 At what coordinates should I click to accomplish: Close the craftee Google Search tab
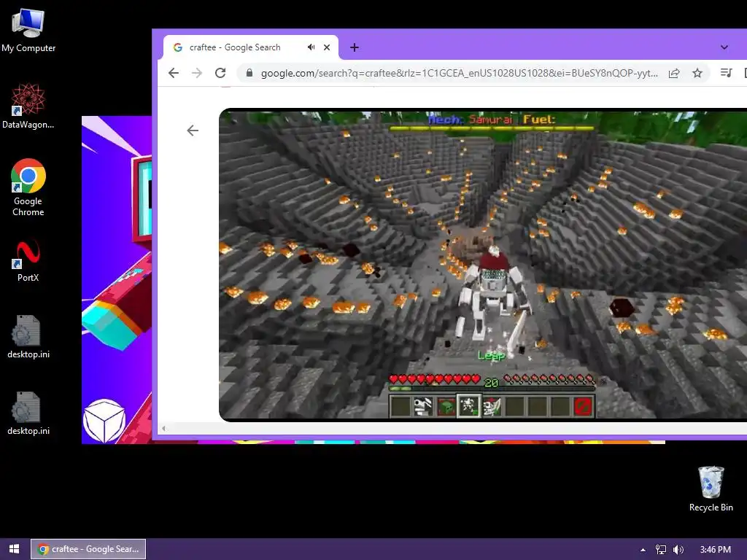[x=327, y=47]
